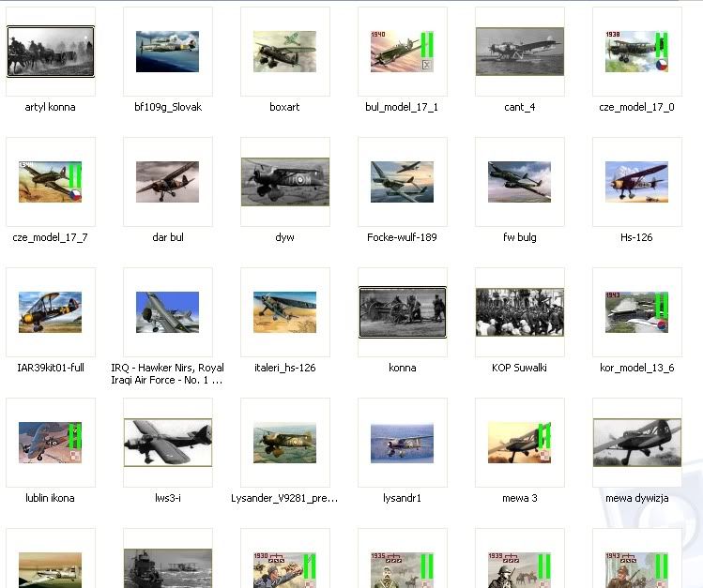Select the lublin ikona thumbnail
The width and height of the screenshot is (703, 588).
tap(51, 443)
